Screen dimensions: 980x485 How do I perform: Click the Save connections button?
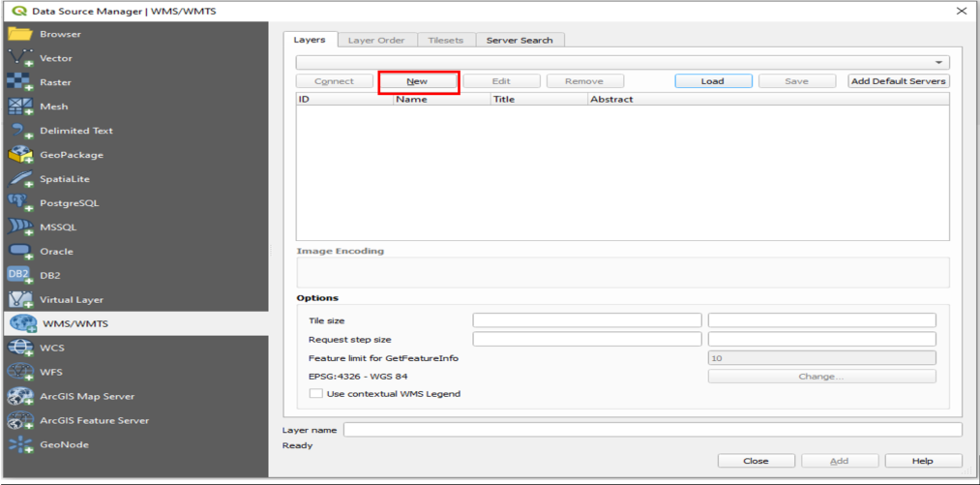797,81
